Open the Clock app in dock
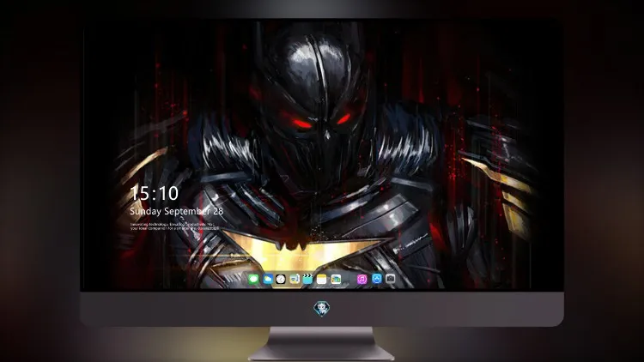The image size is (644, 362). click(281, 280)
